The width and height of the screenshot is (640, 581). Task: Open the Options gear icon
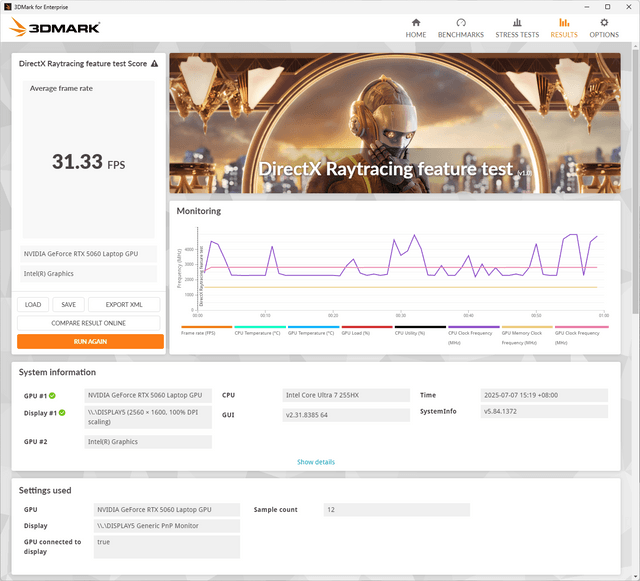(604, 22)
